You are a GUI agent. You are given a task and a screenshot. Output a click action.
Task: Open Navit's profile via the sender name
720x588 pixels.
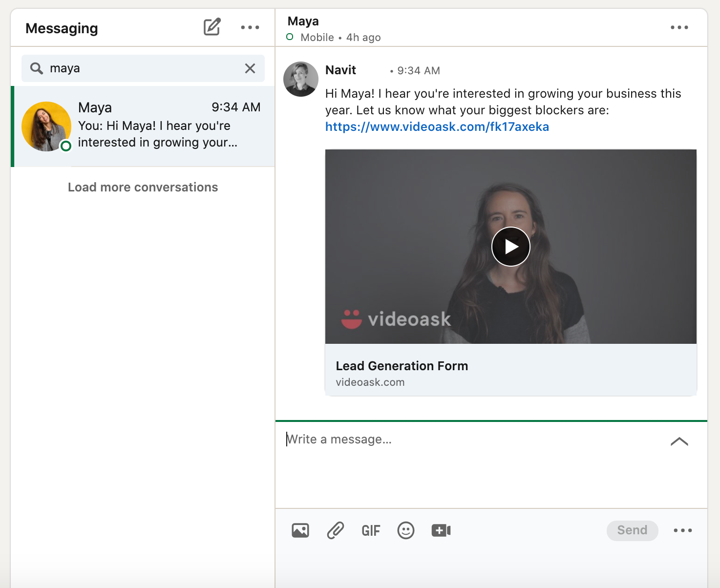(341, 70)
